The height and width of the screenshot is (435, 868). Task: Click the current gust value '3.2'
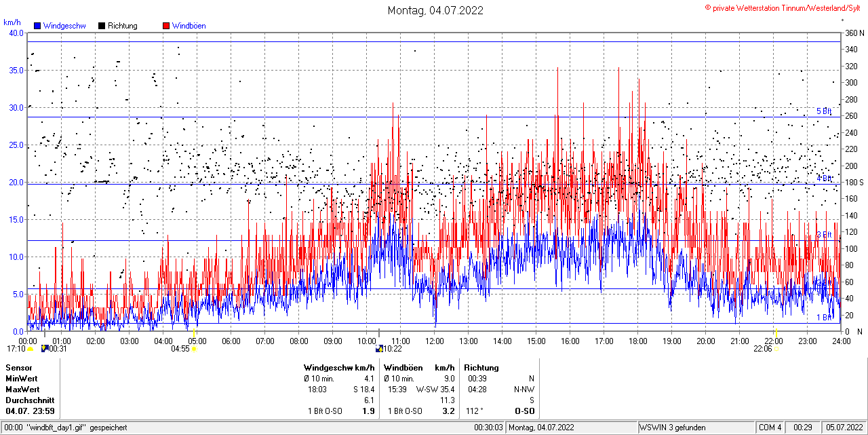click(x=448, y=411)
